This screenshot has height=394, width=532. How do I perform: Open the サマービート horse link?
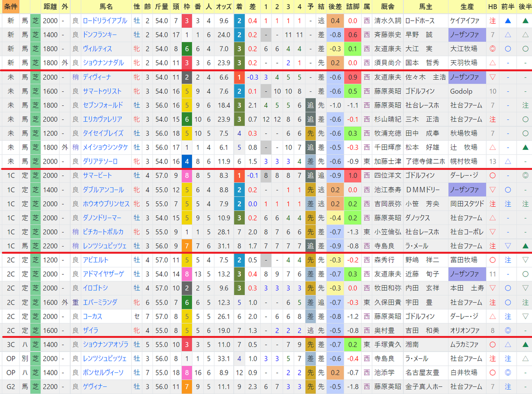(97, 176)
